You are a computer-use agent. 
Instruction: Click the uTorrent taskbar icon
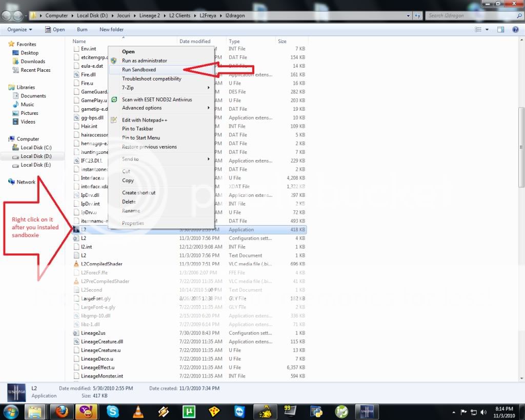(x=188, y=411)
